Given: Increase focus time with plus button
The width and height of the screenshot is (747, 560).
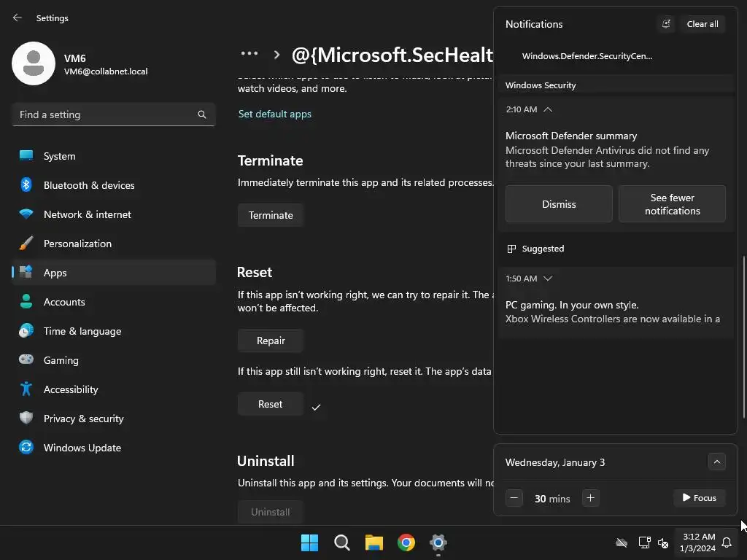Looking at the screenshot, I should (590, 497).
